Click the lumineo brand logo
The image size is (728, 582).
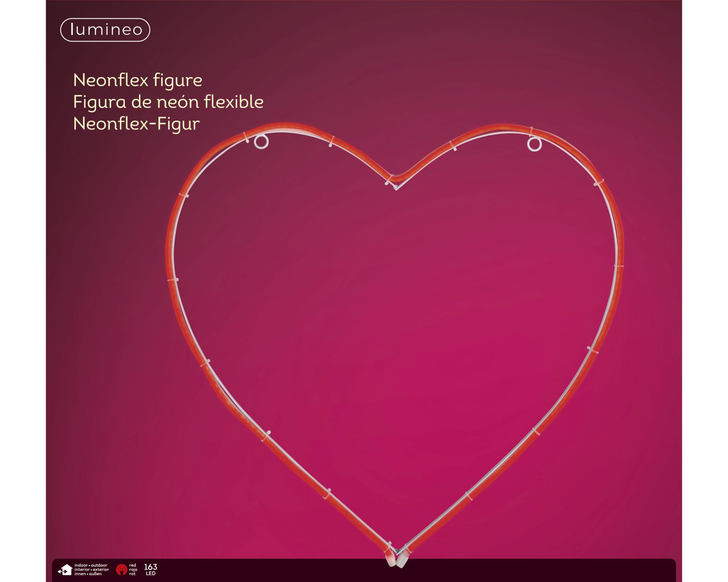pos(105,30)
